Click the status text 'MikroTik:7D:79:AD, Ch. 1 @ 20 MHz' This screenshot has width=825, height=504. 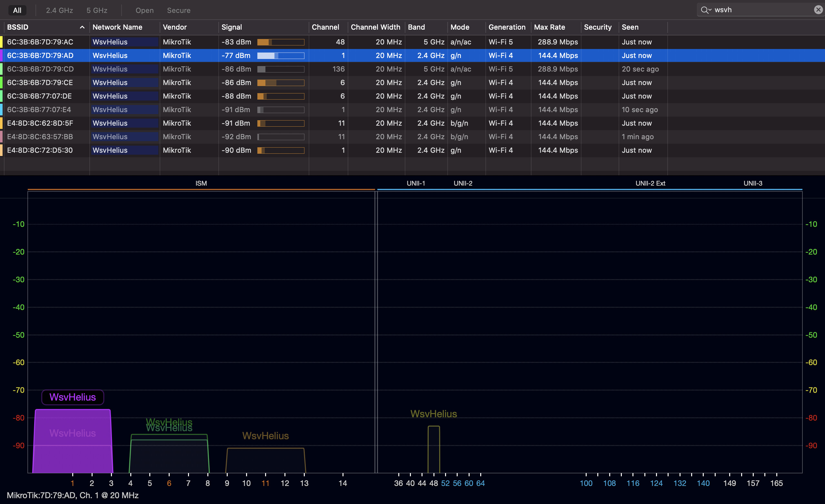coord(73,495)
